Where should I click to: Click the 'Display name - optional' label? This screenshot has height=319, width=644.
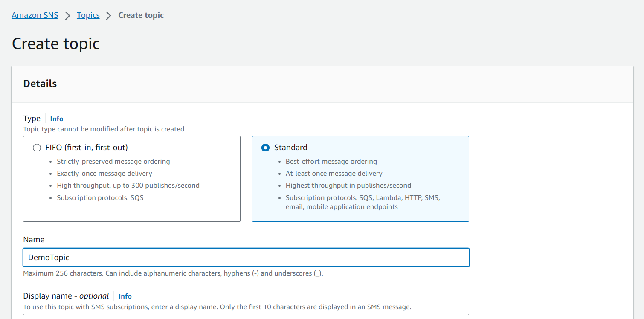coord(66,296)
